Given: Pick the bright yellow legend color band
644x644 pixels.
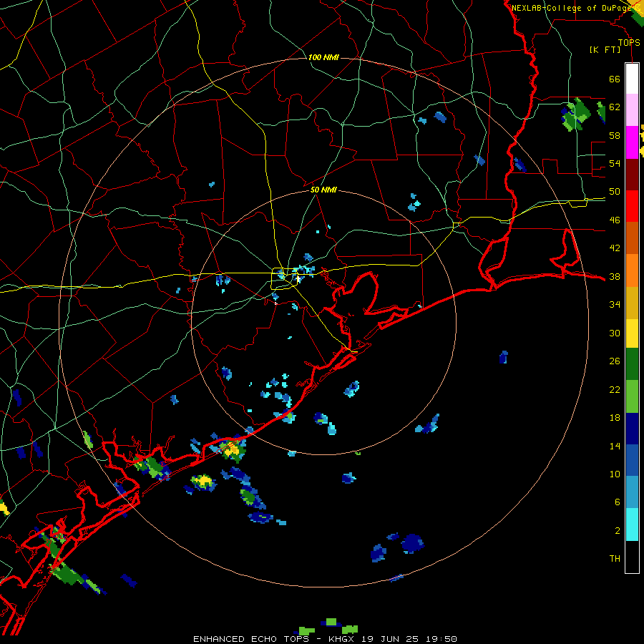Looking at the screenshot, I should click(632, 333).
